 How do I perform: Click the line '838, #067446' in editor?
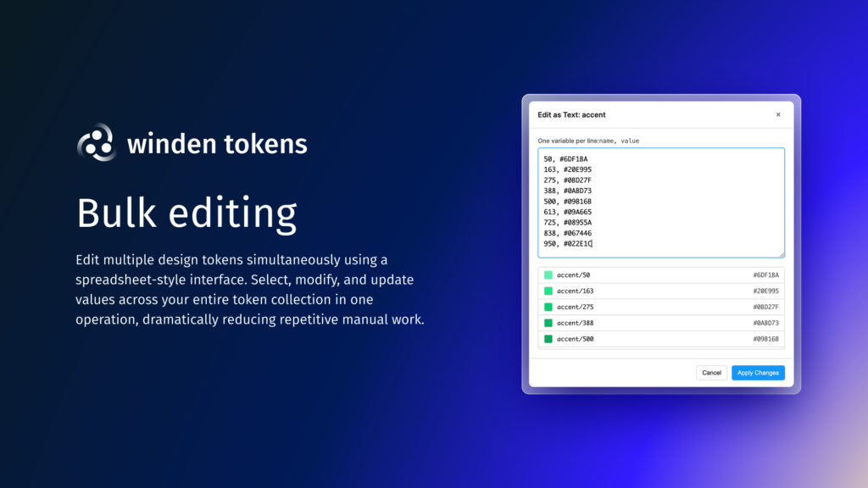click(567, 233)
